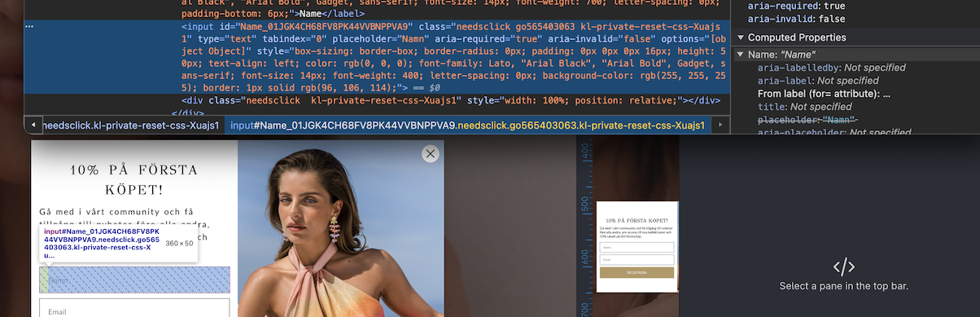Open the popup thumbnail preview
The height and width of the screenshot is (317, 980).
coord(637,246)
